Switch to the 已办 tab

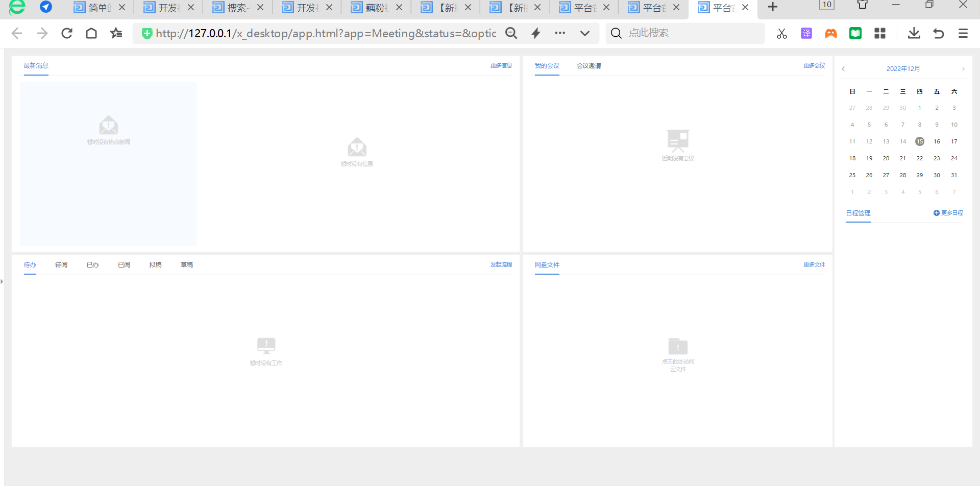point(93,265)
